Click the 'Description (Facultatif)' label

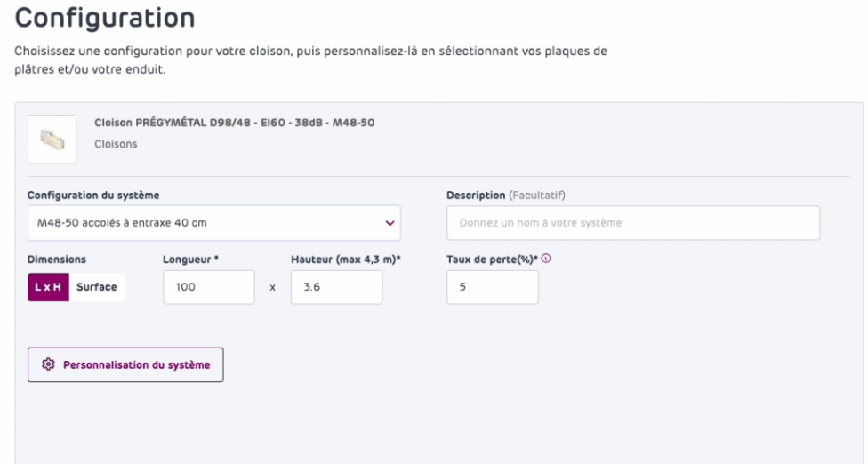506,195
